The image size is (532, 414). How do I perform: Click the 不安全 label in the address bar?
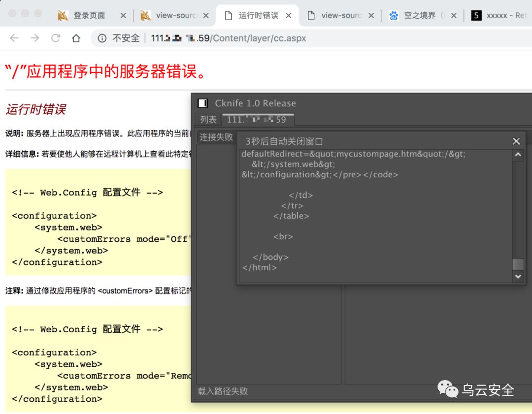click(126, 38)
